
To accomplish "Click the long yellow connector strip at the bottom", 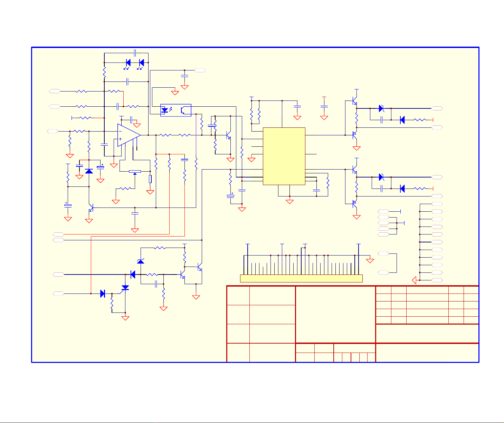I will pos(301,278).
